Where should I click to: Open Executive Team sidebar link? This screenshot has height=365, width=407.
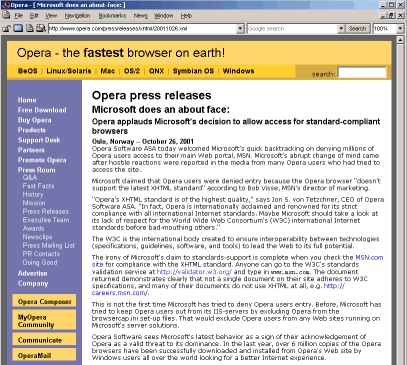click(x=46, y=220)
